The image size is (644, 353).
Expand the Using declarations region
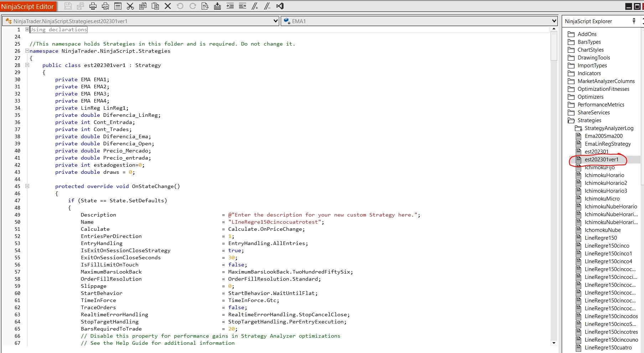pos(27,30)
